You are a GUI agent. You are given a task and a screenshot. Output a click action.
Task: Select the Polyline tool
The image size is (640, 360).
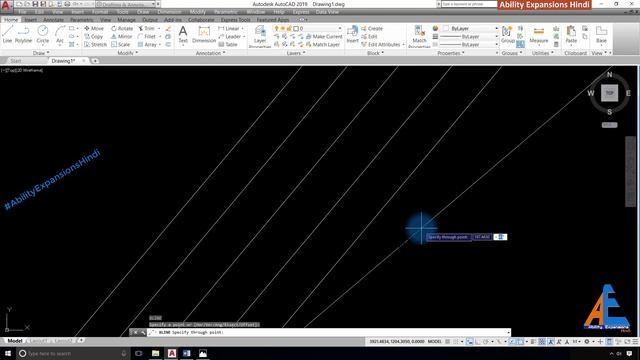(23, 34)
